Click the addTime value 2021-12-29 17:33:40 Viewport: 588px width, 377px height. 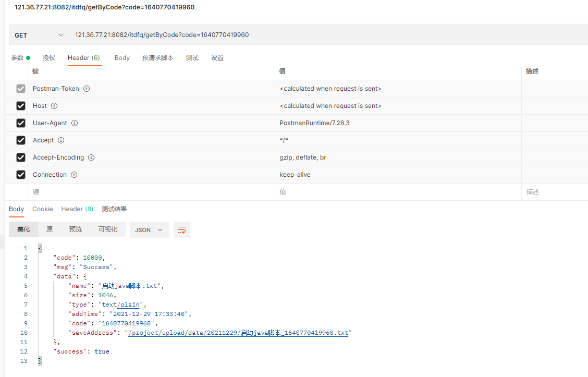coord(149,314)
